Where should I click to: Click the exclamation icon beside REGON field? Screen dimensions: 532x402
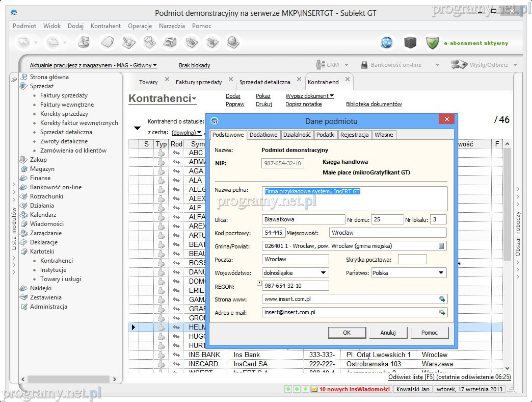click(259, 283)
